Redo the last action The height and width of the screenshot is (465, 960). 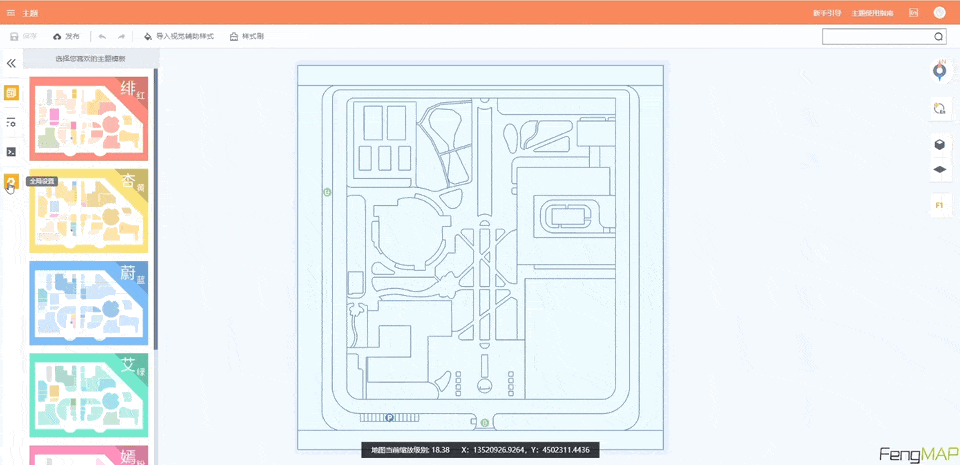[x=121, y=36]
